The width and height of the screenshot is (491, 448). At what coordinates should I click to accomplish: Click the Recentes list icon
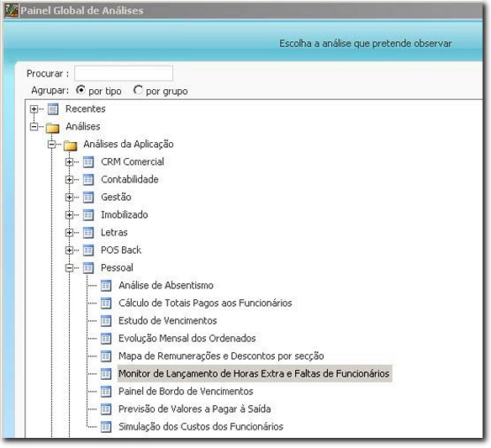click(x=53, y=109)
